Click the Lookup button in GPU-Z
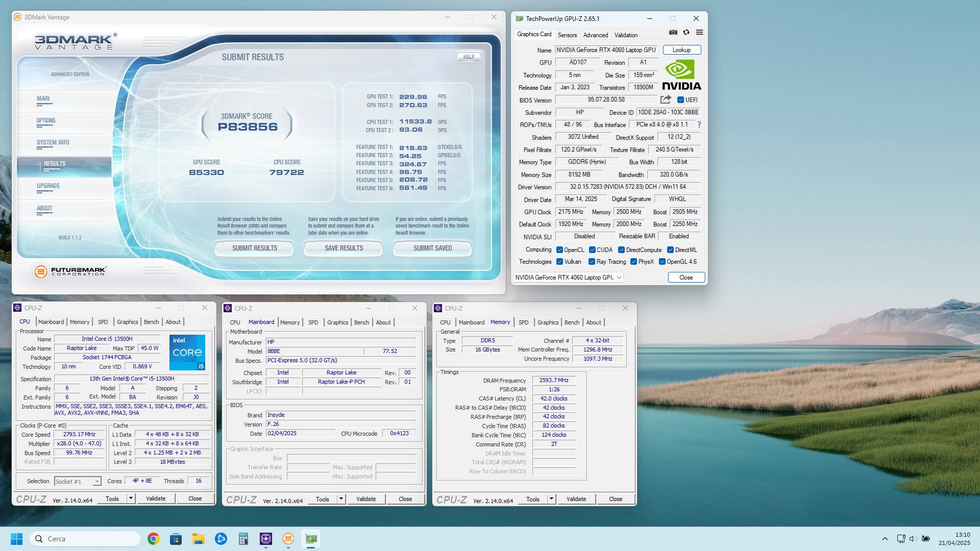Image resolution: width=980 pixels, height=551 pixels. pyautogui.click(x=681, y=50)
